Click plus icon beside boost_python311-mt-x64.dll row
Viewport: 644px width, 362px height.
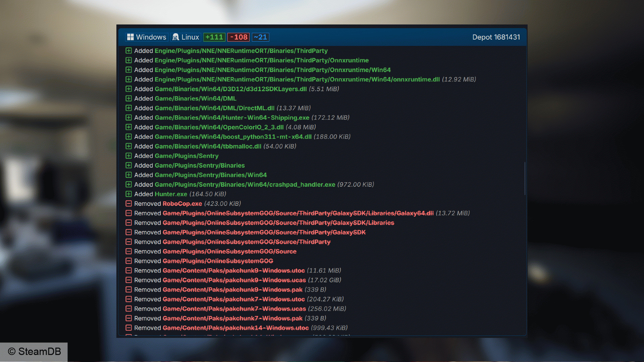click(x=128, y=137)
